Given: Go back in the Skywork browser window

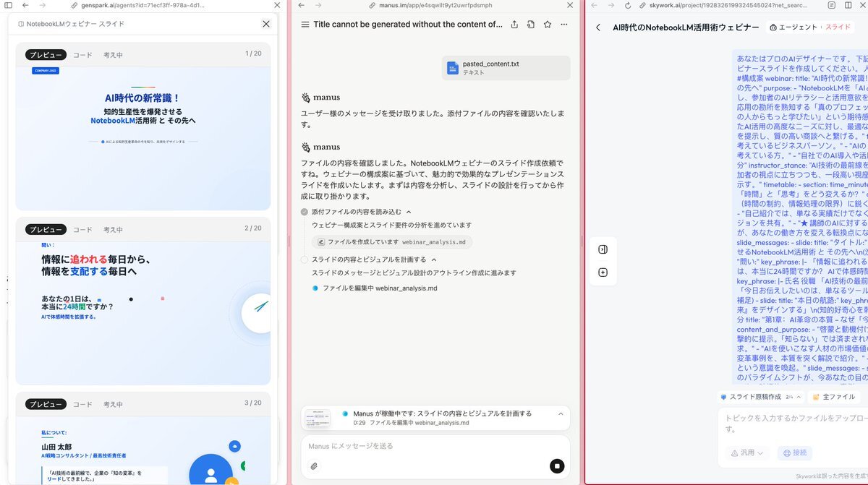Looking at the screenshot, I should [x=594, y=5].
